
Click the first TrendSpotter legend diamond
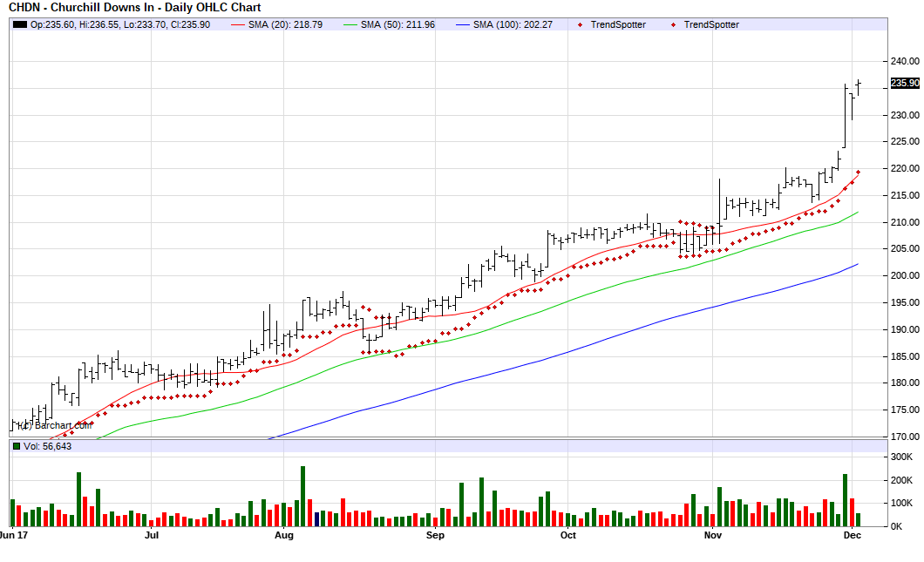[x=581, y=24]
